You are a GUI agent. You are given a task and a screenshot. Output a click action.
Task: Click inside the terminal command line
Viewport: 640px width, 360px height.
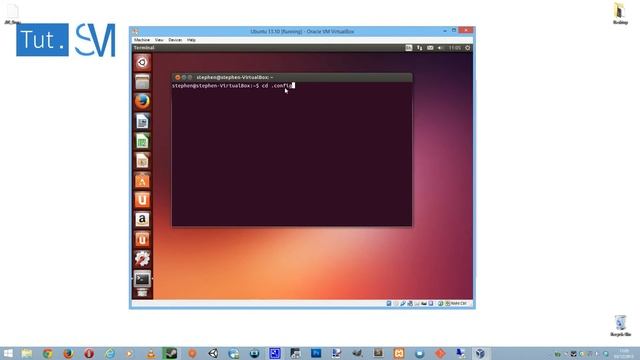(233, 86)
